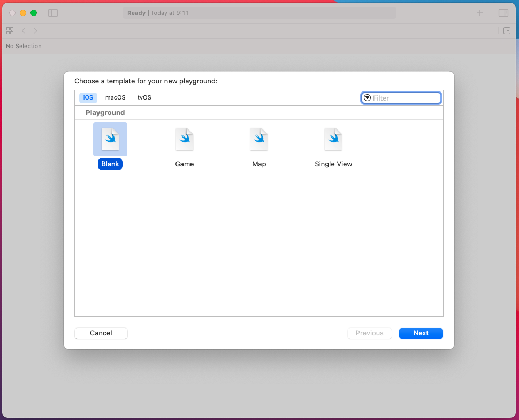Choose the Game playground template icon

tap(185, 139)
